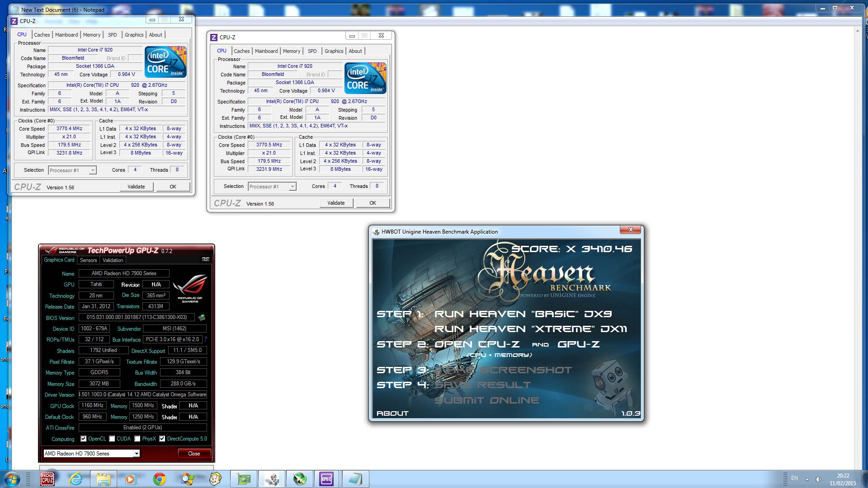Click the EN language indicator in the tray

pos(794,479)
